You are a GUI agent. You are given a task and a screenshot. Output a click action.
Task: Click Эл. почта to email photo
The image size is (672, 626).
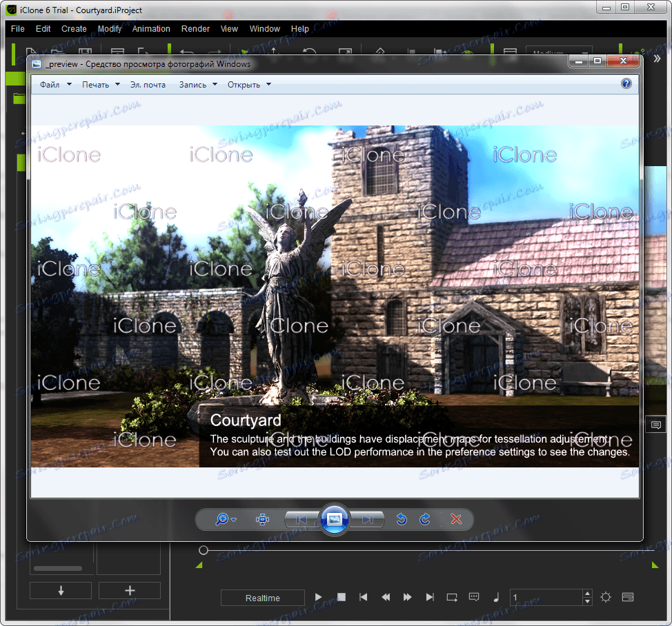coord(148,85)
